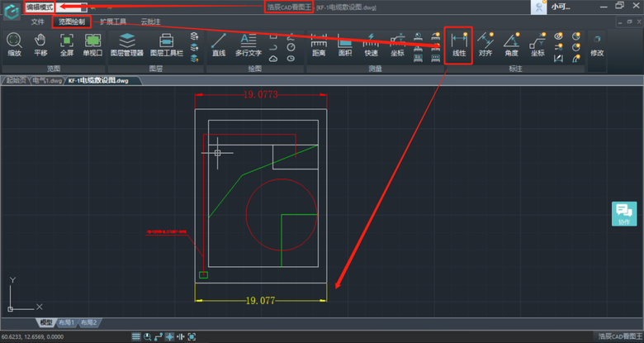
Task: Open the 编辑模式 mode dropdown
Action: pyautogui.click(x=38, y=7)
